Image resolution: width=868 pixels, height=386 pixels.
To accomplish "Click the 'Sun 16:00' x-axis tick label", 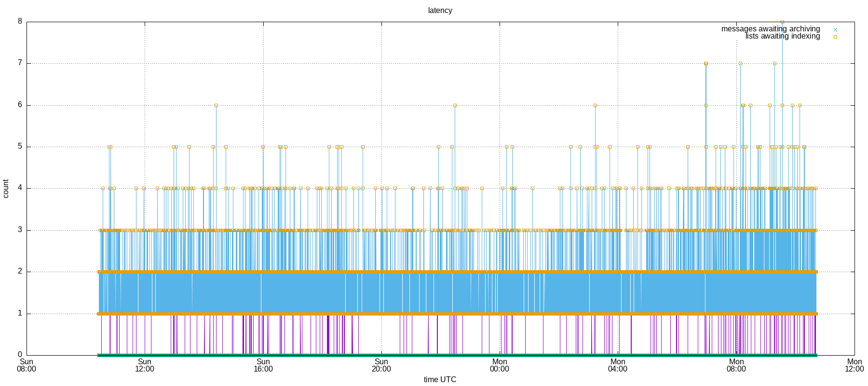I will tap(263, 365).
